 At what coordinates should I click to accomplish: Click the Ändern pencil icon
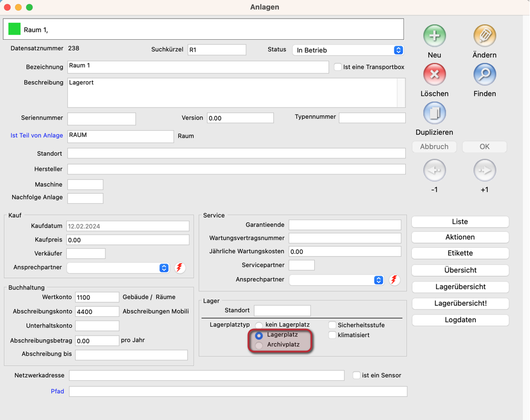click(x=484, y=36)
